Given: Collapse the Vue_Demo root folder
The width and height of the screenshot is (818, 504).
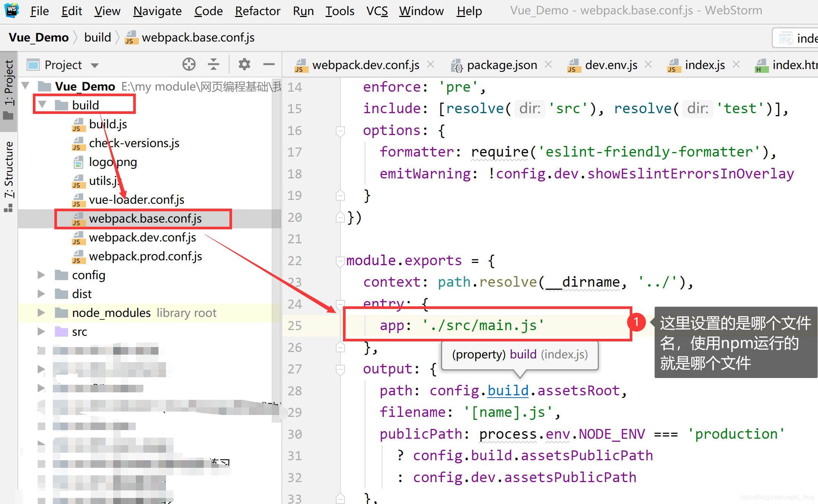Looking at the screenshot, I should tap(26, 86).
